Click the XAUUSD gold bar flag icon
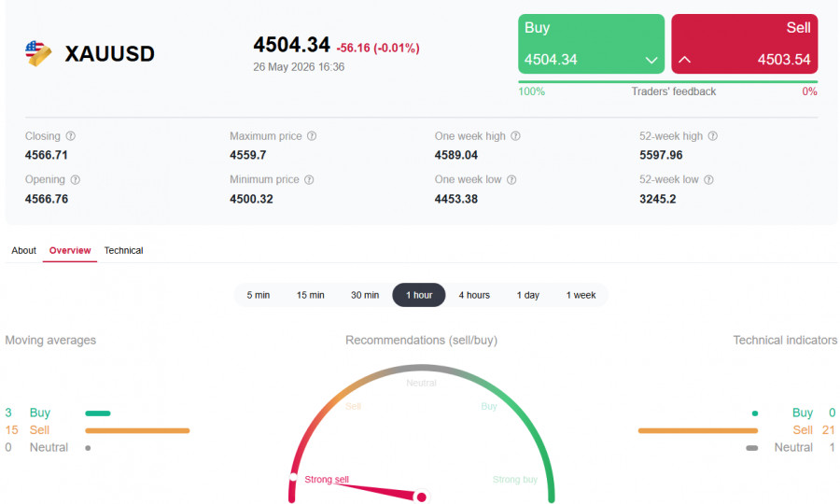The image size is (840, 504). pyautogui.click(x=38, y=53)
